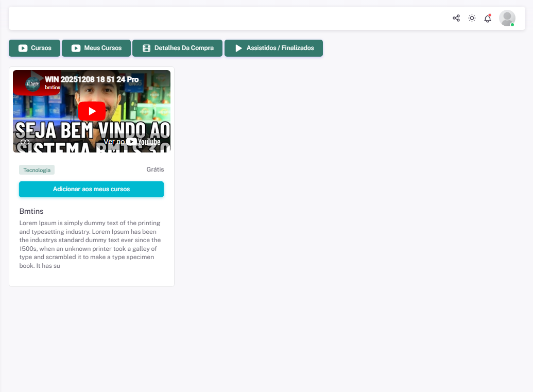Copy video link via chain icon
Viewport: 533px width, 392px height.
tap(25, 142)
